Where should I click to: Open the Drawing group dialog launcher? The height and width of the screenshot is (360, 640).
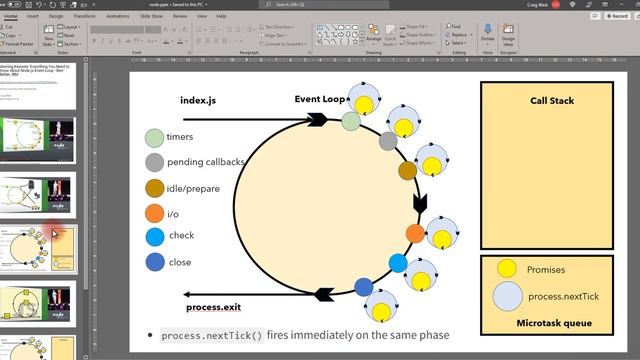438,53
